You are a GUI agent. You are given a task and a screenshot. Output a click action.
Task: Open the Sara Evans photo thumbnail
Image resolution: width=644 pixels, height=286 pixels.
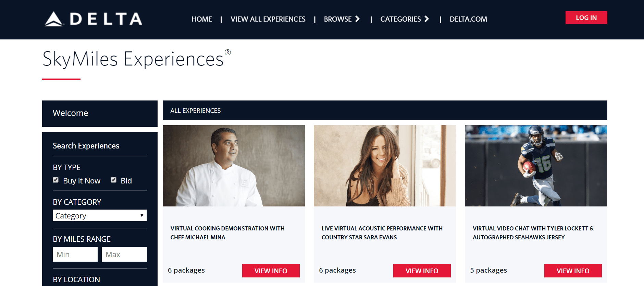point(385,166)
